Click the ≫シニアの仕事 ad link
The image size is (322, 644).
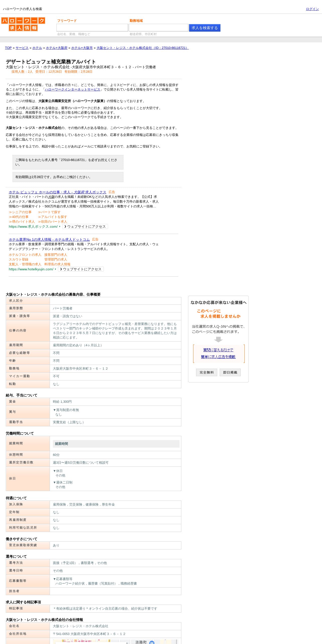20,212
